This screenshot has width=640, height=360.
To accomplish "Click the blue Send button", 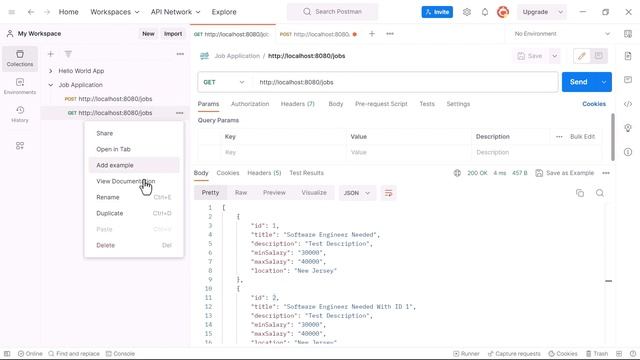I will (578, 82).
